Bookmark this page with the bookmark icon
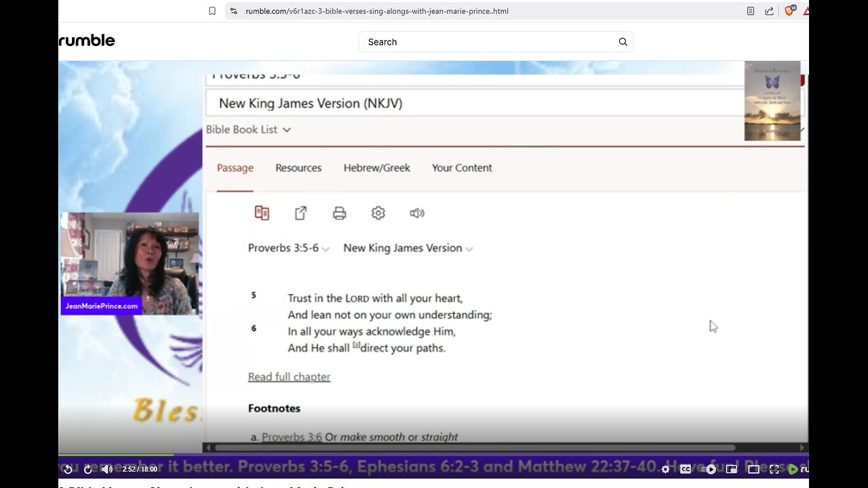 (x=212, y=11)
